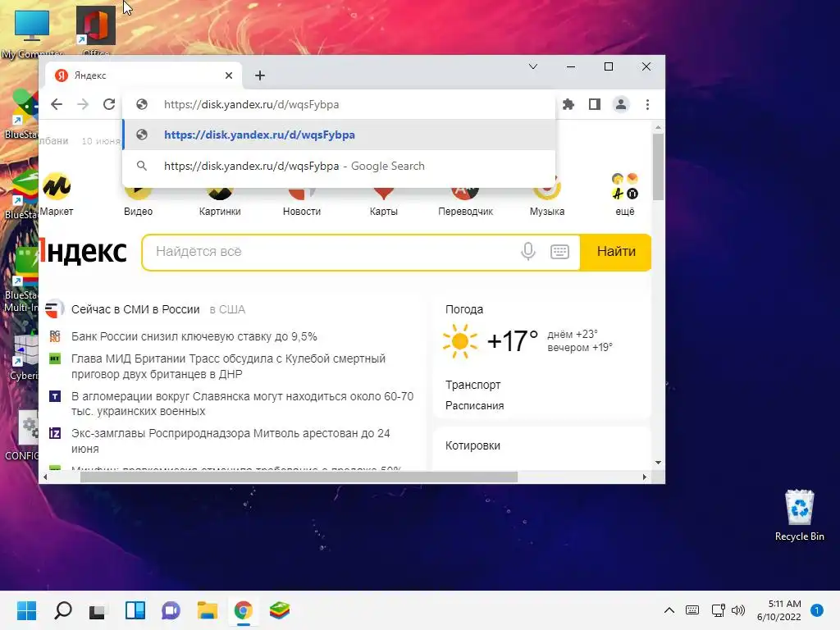The height and width of the screenshot is (630, 840).
Task: Open the Chrome profile avatar
Action: (621, 104)
